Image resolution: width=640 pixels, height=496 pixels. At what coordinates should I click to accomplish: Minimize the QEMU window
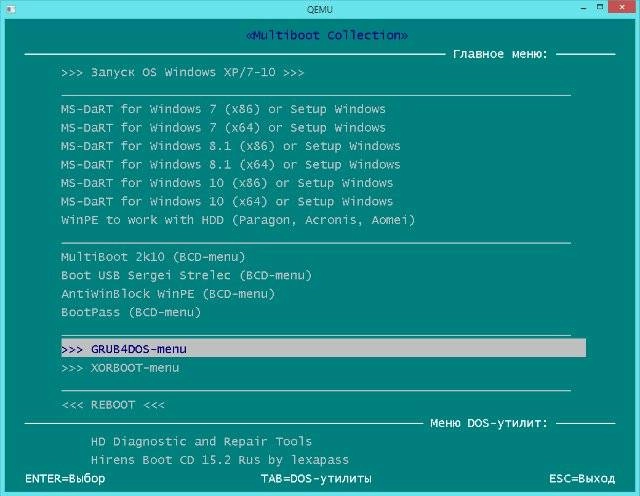pyautogui.click(x=583, y=8)
